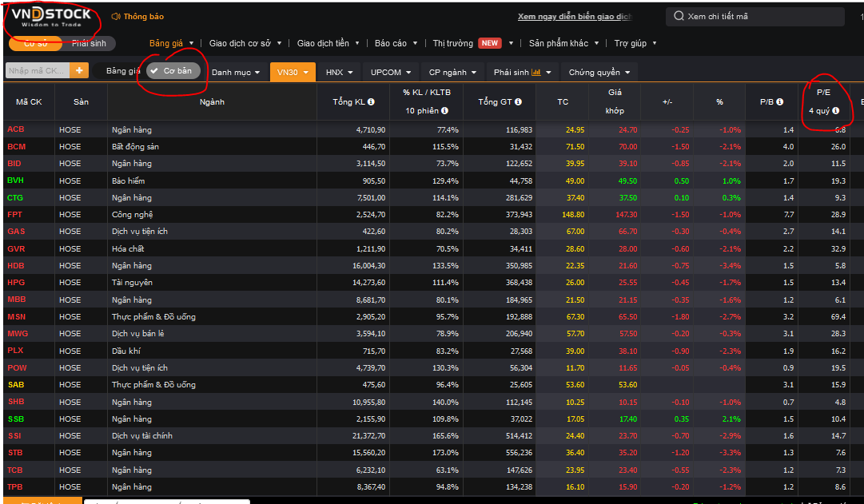The width and height of the screenshot is (864, 504).
Task: Select Bảng giá view next to Cơ bản
Action: click(122, 71)
